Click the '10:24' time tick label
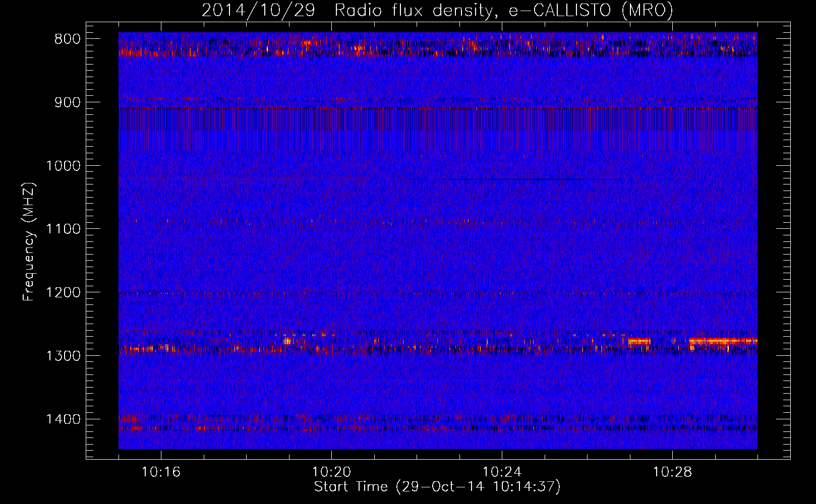The image size is (816, 504). tap(502, 472)
